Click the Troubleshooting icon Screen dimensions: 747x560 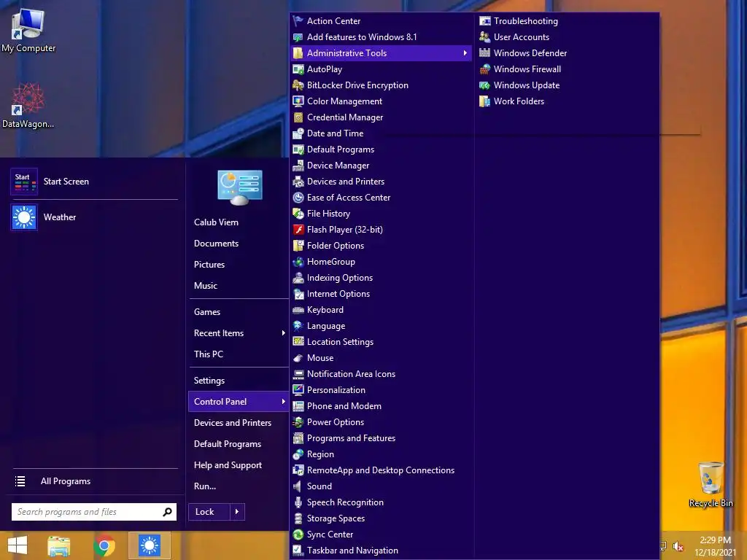coord(484,21)
